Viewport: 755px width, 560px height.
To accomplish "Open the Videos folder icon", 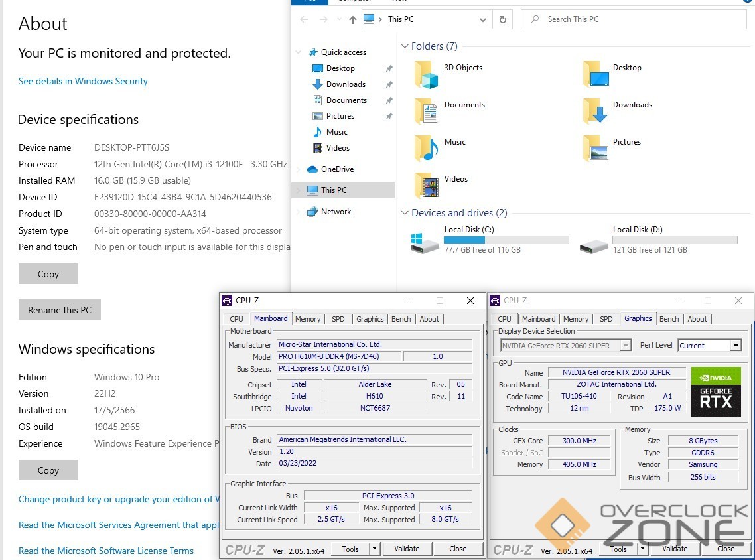I will click(426, 186).
